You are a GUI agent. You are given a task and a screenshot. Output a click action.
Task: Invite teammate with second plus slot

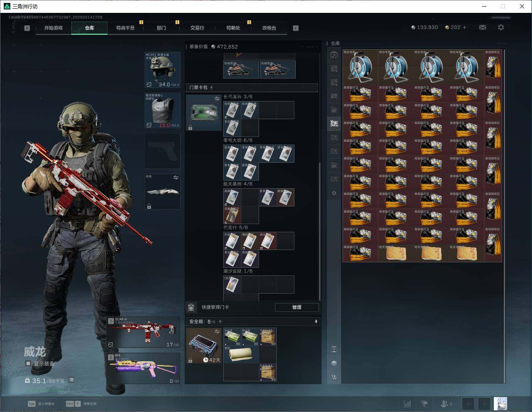484,404
